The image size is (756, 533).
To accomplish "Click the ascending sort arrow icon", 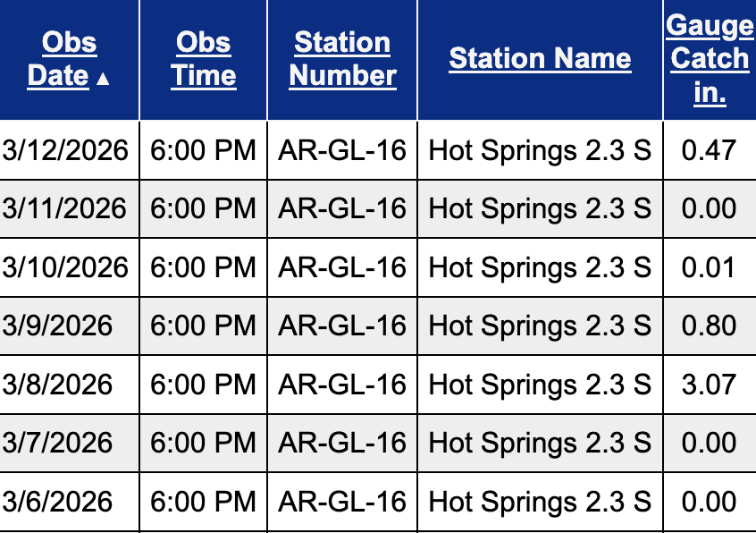I will pos(104,78).
